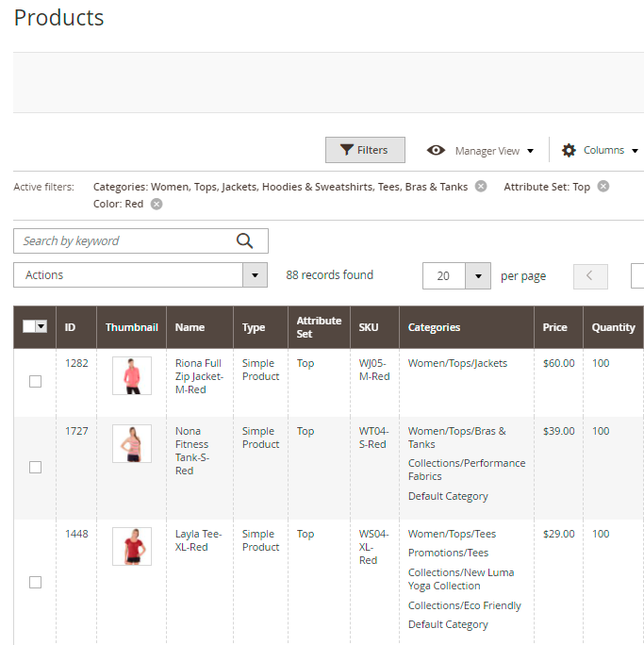This screenshot has width=644, height=645.
Task: Remove the Categories active filter
Action: 481,187
